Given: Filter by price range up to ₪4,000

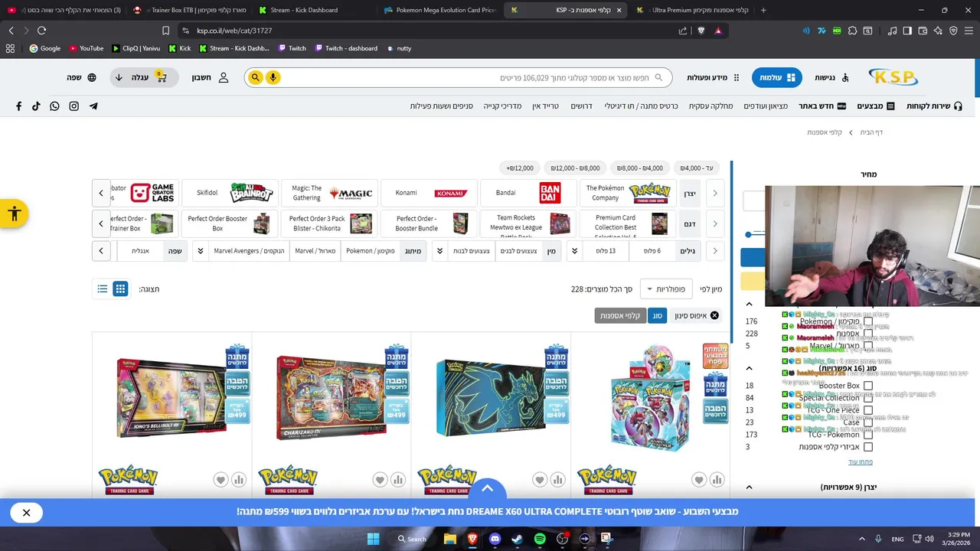Looking at the screenshot, I should [697, 168].
